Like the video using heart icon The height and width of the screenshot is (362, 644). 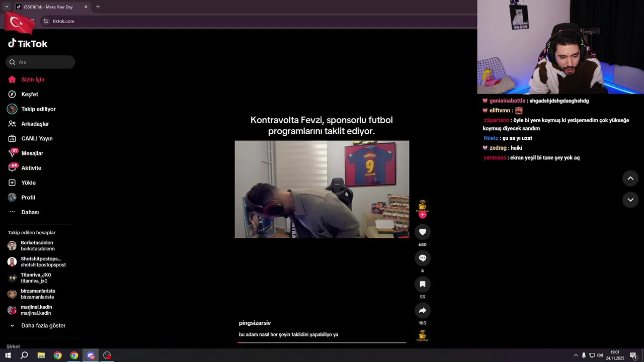(x=423, y=232)
